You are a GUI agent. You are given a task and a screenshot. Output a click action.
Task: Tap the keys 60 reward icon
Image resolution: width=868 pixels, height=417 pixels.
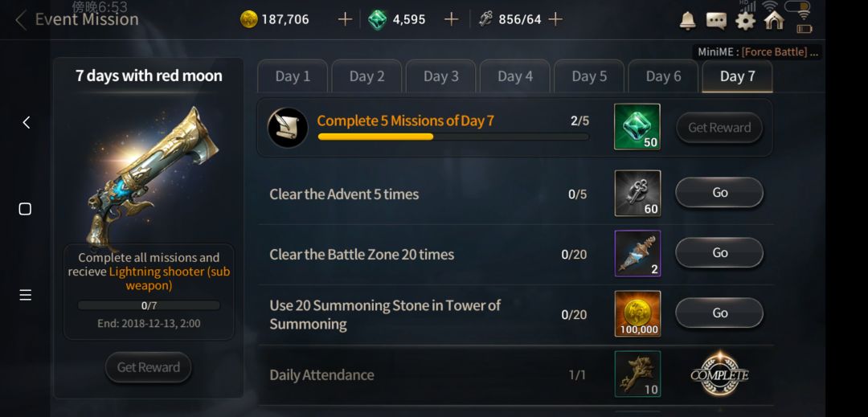[637, 193]
